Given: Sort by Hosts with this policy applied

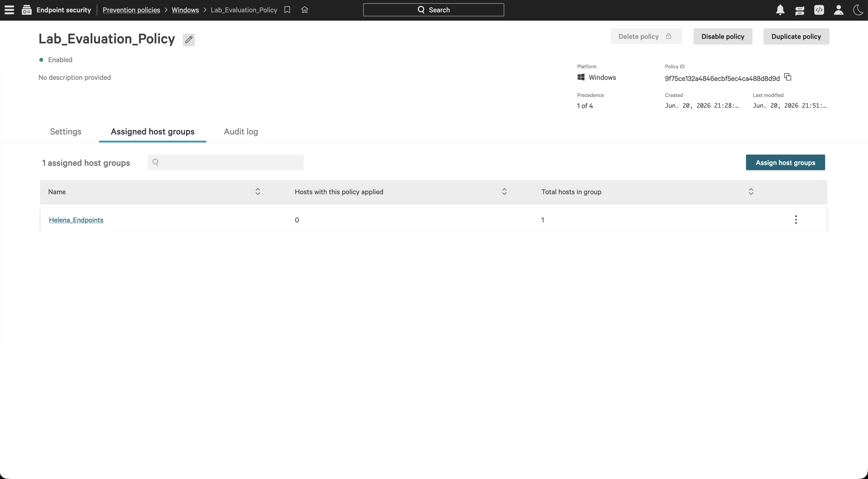Looking at the screenshot, I should [x=505, y=192].
